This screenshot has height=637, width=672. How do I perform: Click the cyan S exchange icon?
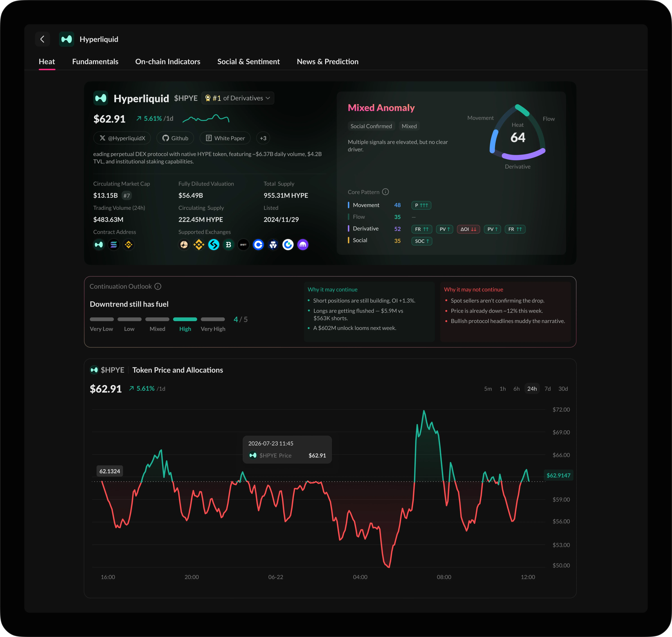coord(214,244)
